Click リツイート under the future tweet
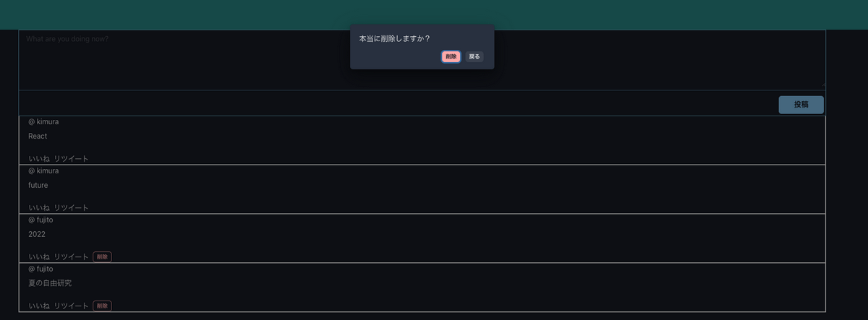868x320 pixels. [x=71, y=208]
